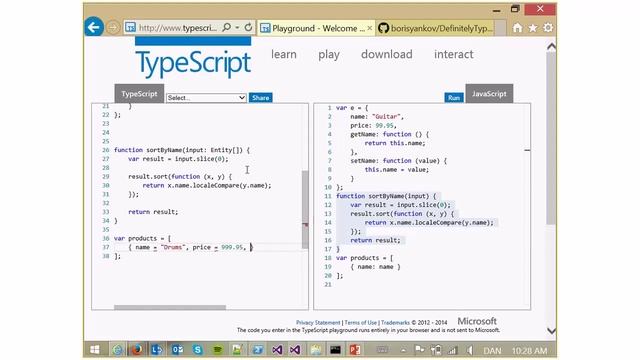
Task: Click the network signal tray icon
Action: [x=452, y=350]
